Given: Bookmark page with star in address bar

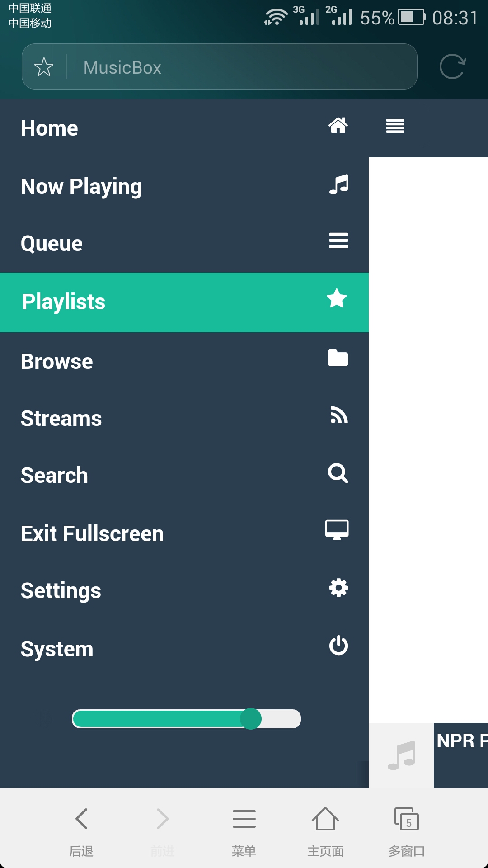Looking at the screenshot, I should (x=44, y=67).
